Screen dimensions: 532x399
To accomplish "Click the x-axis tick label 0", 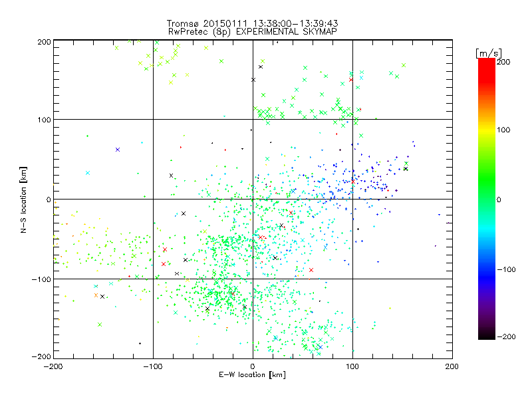I will click(253, 366).
